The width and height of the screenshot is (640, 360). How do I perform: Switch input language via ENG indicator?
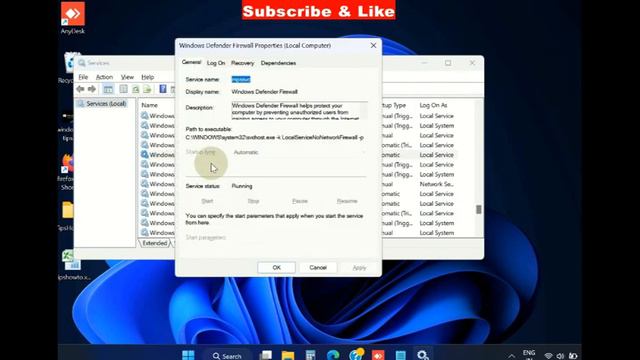[529, 353]
